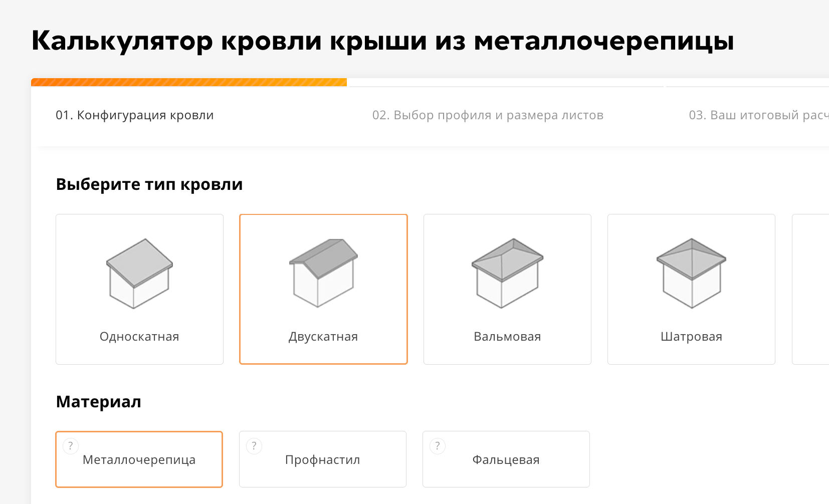
Task: Choose Двускатная roof type label
Action: (x=323, y=337)
